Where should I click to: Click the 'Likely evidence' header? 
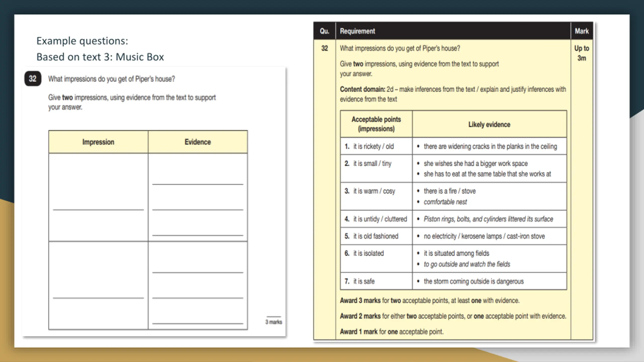click(489, 124)
